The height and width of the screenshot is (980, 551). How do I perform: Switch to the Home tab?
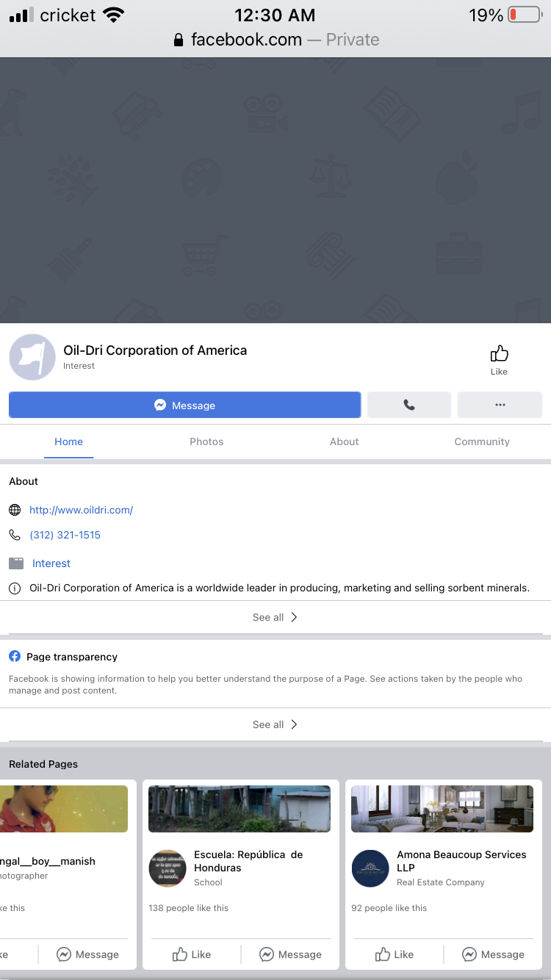(x=68, y=442)
